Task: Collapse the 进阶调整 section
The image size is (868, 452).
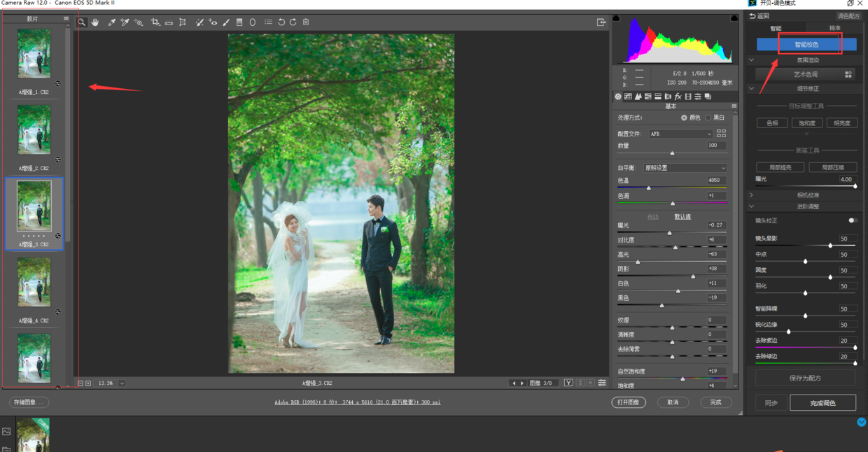Action: [752, 206]
